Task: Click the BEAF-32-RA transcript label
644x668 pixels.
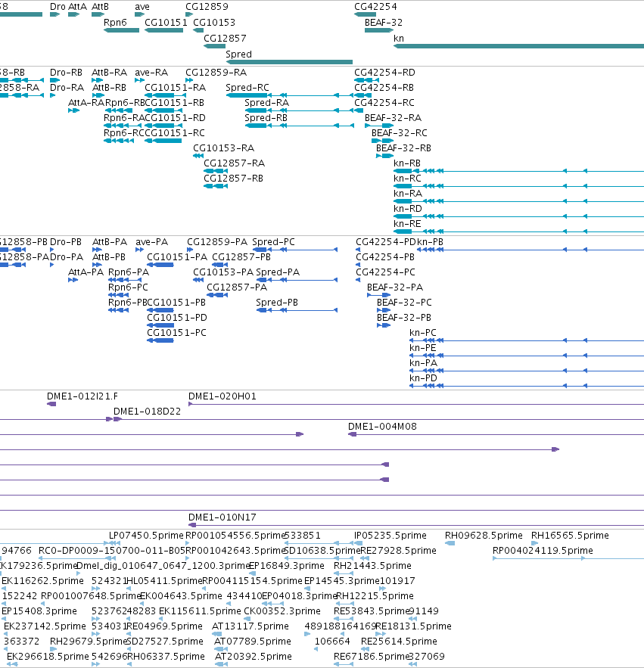Action: 393,118
